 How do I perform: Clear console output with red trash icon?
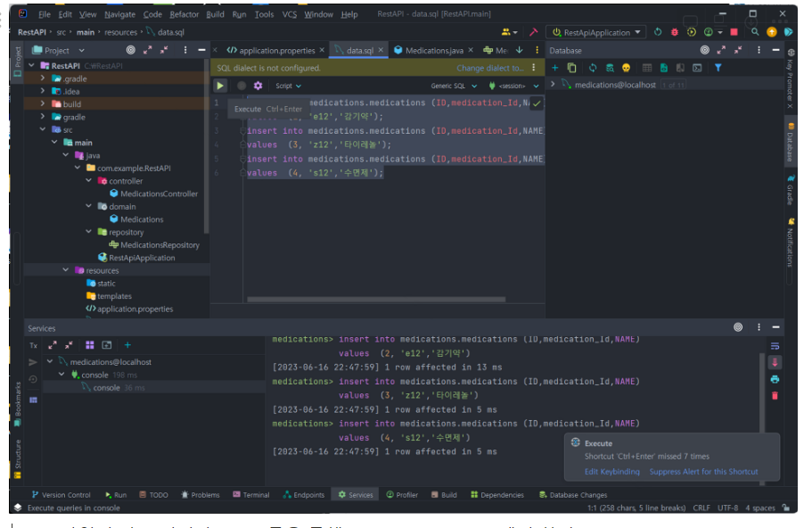point(775,396)
